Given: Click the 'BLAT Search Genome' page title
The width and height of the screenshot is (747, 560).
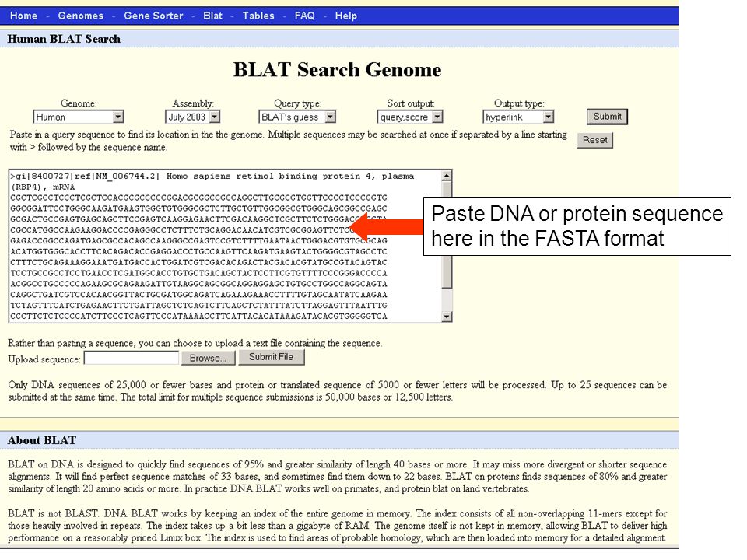Looking at the screenshot, I should tap(337, 70).
